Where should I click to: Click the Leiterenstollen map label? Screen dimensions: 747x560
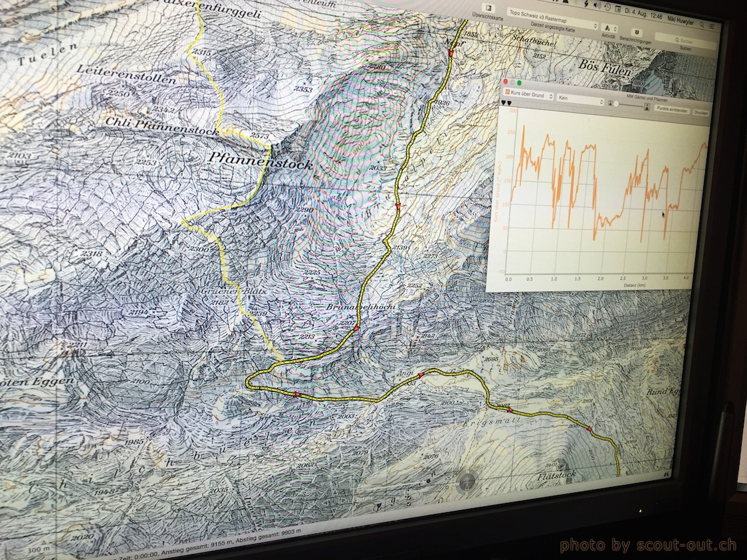pos(127,74)
